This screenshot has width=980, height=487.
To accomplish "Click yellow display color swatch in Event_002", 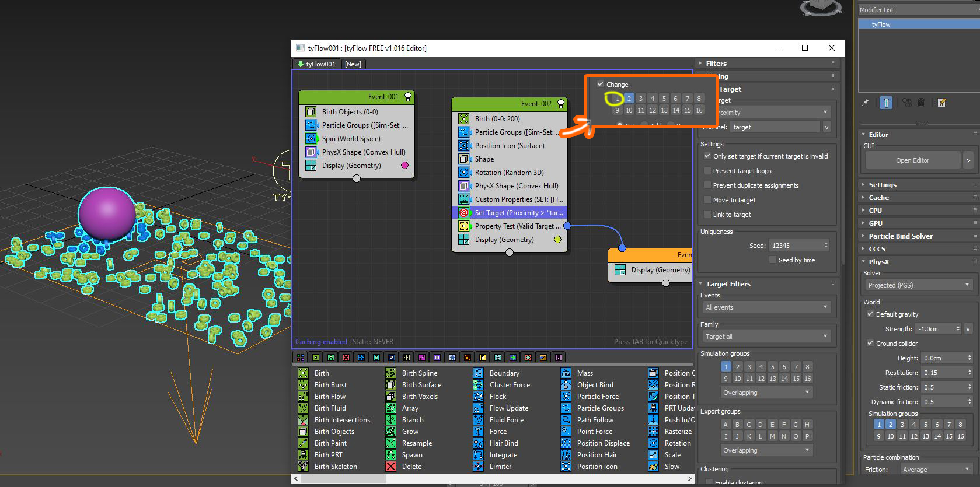I will coord(557,240).
